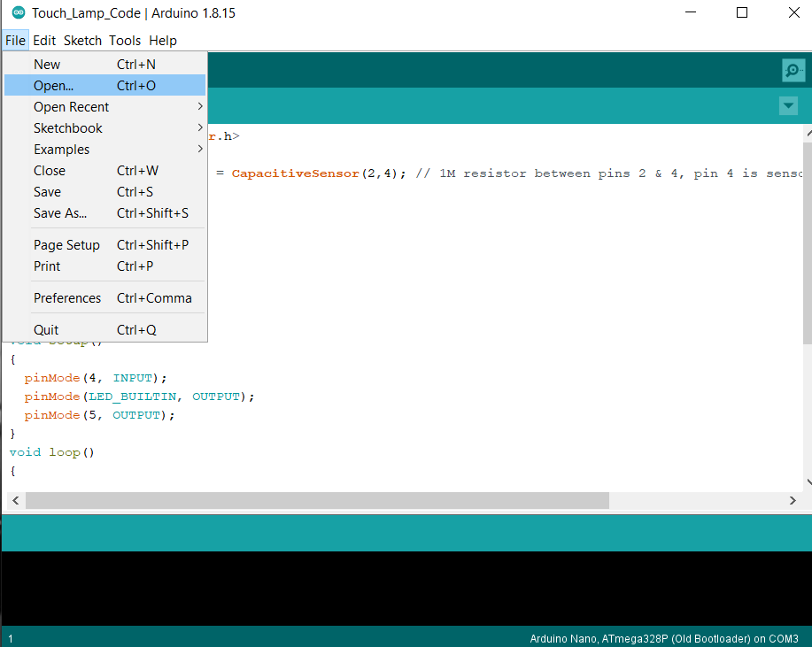The image size is (812, 647).
Task: Close the current sketch via Close
Action: click(49, 170)
